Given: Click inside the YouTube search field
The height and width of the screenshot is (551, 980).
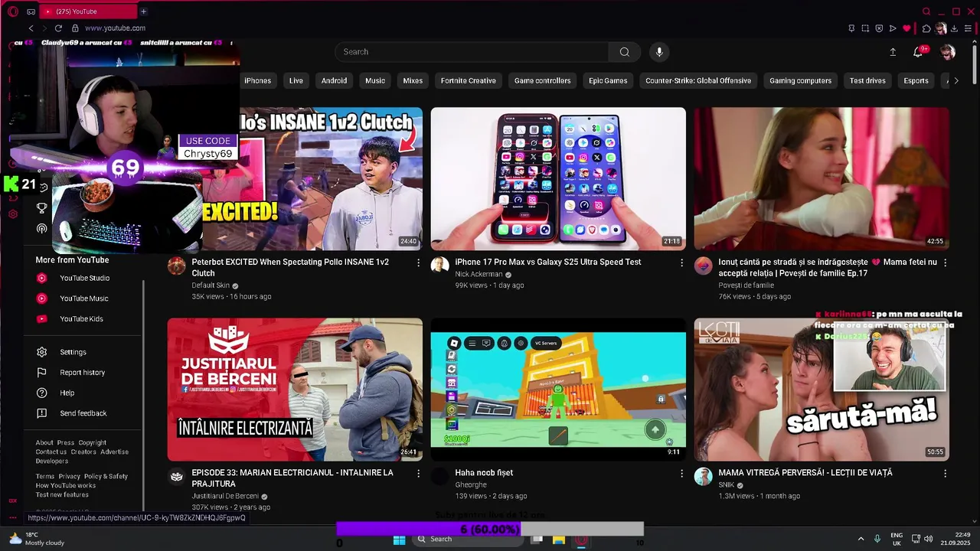Looking at the screenshot, I should [472, 52].
